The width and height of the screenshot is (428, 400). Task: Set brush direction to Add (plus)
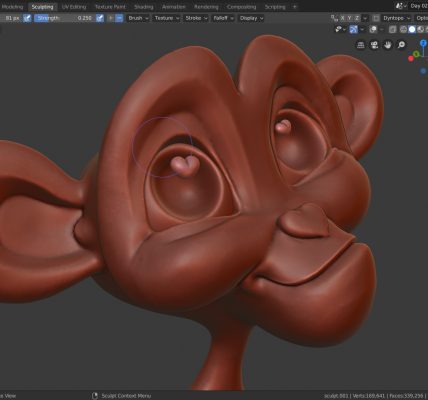(111, 18)
